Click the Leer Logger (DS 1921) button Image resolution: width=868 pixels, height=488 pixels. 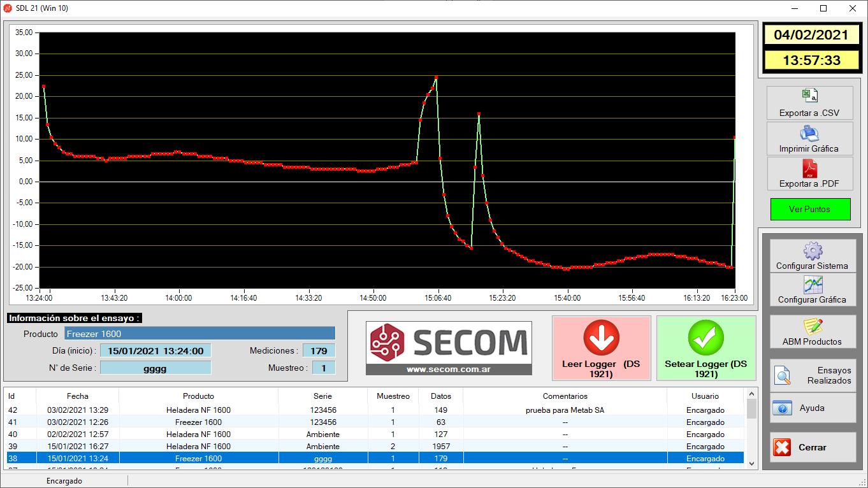601,348
